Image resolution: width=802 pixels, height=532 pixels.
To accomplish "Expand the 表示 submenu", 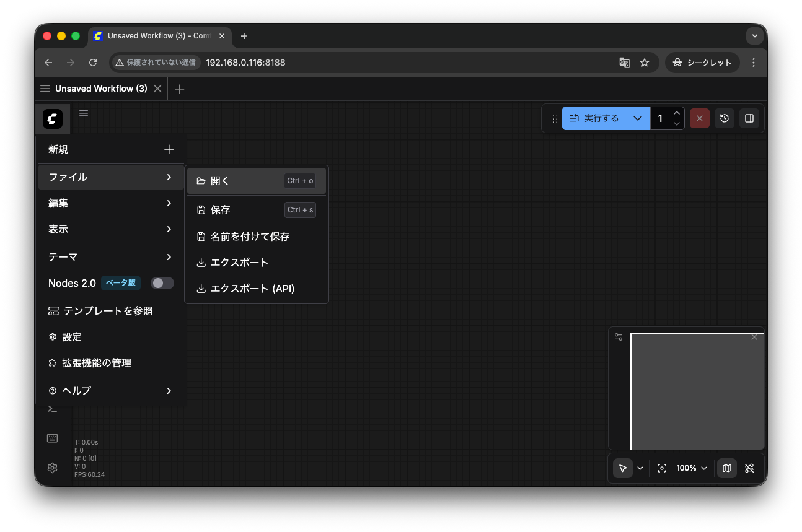I will (x=112, y=229).
